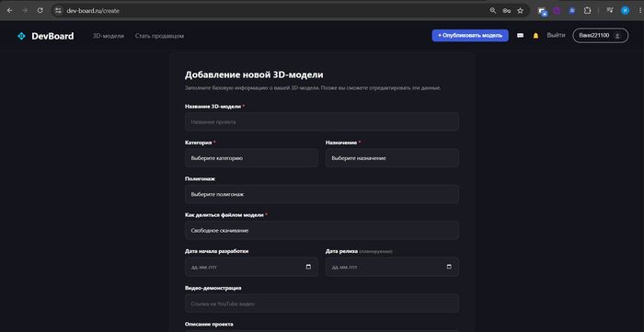644x332 pixels.
Task: Open site info icon in address bar
Action: [58, 11]
